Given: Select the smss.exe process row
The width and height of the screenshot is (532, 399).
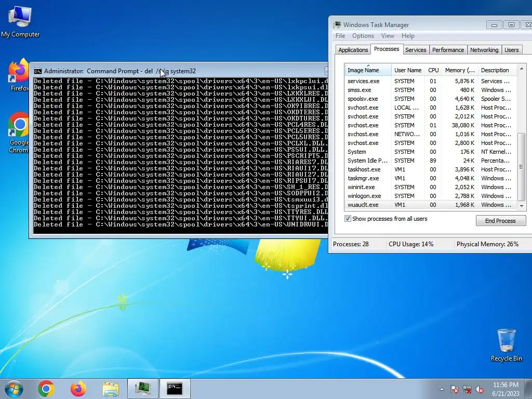Looking at the screenshot, I should [430, 90].
